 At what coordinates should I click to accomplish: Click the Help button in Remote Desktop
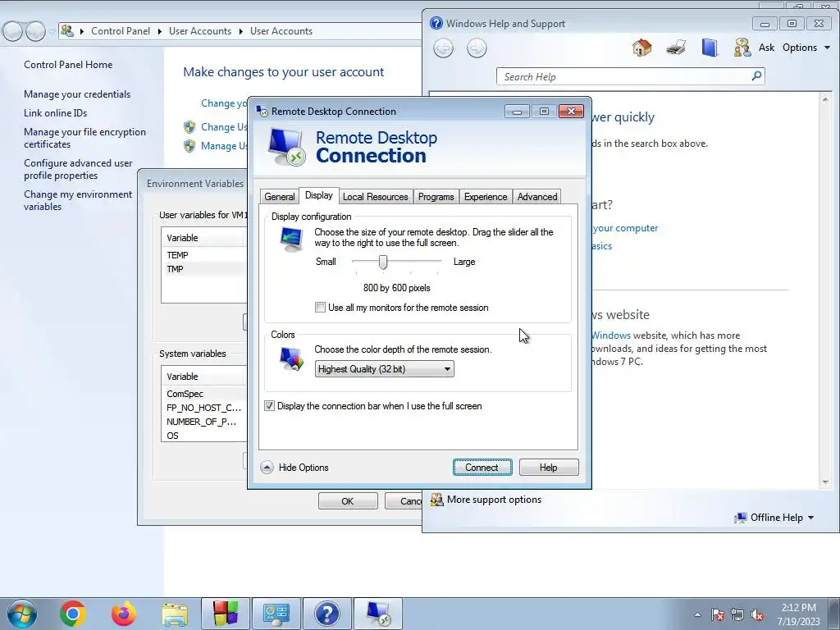549,467
